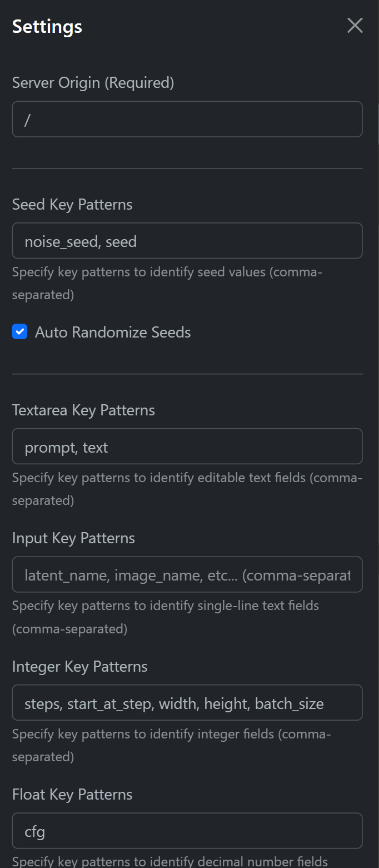
Task: Click the Float Key Patterns field containing cfg
Action: 187,831
